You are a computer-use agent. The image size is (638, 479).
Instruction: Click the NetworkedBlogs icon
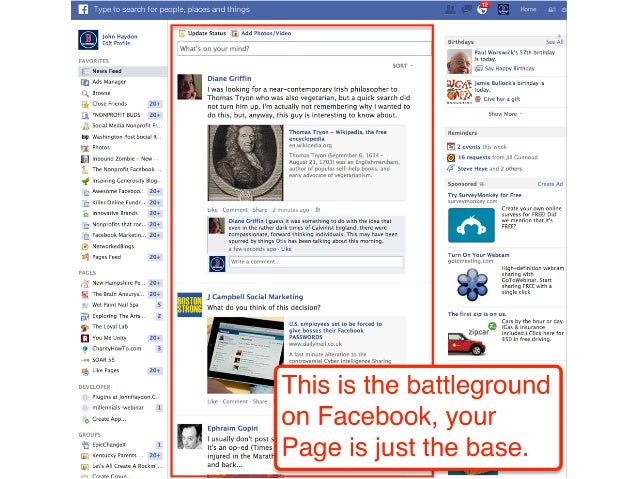85,247
